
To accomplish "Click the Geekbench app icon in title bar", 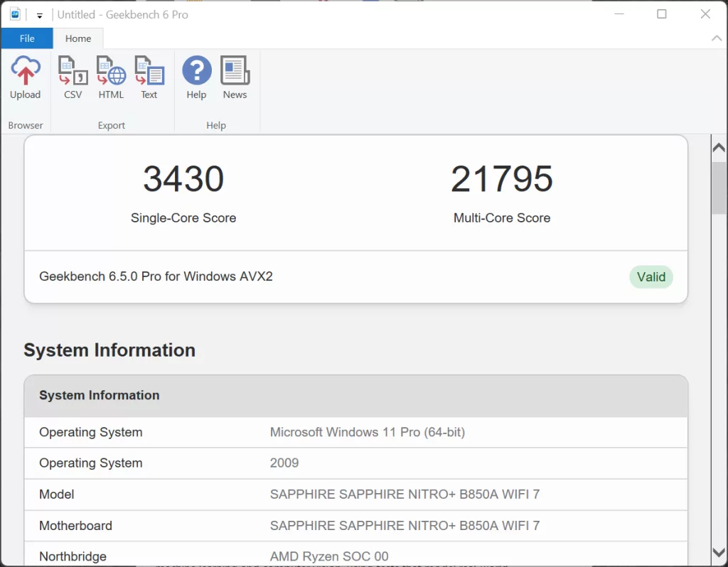I will (16, 14).
